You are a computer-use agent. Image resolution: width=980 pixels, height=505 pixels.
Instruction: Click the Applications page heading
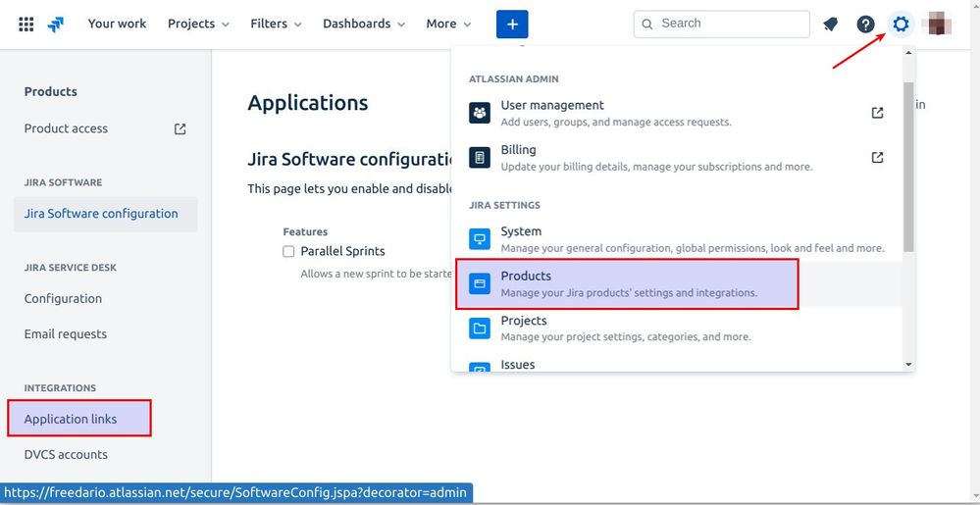click(307, 103)
